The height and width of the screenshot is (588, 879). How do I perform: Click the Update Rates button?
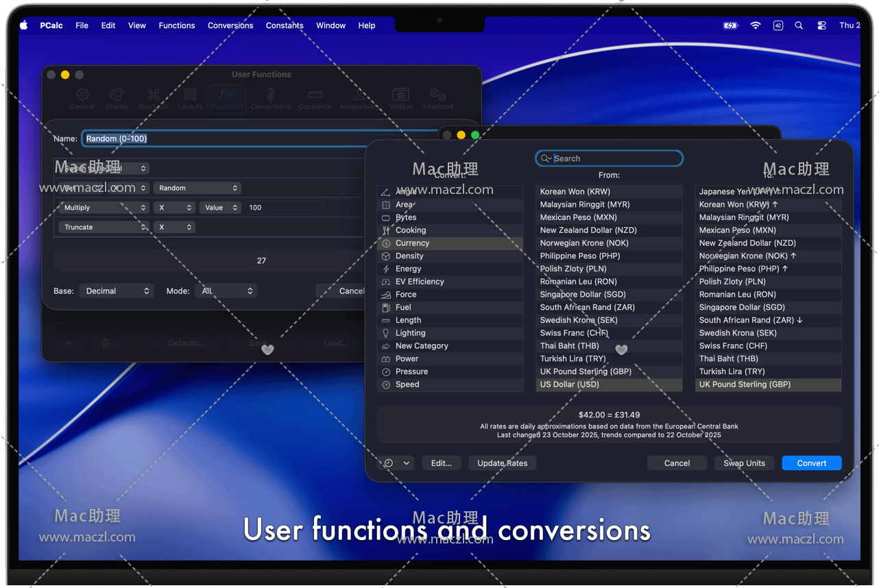pos(502,463)
